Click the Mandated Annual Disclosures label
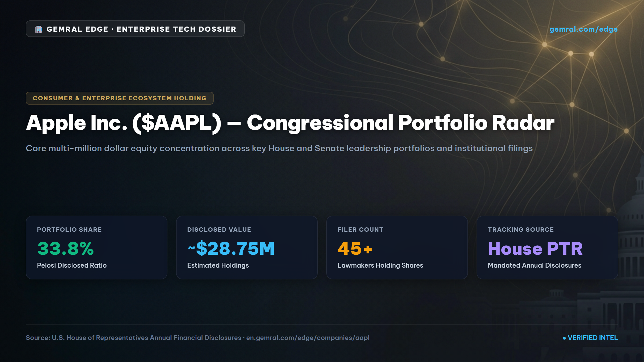644x362 pixels. [x=535, y=265]
